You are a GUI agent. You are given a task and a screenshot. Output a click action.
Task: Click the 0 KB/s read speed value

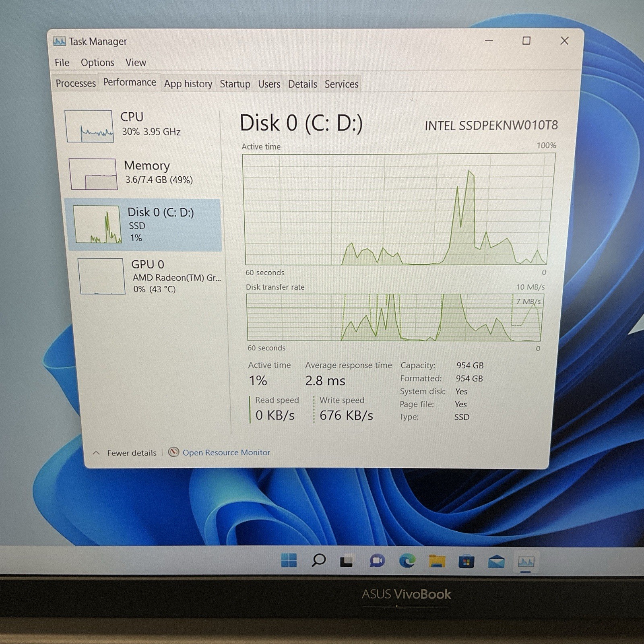point(275,415)
